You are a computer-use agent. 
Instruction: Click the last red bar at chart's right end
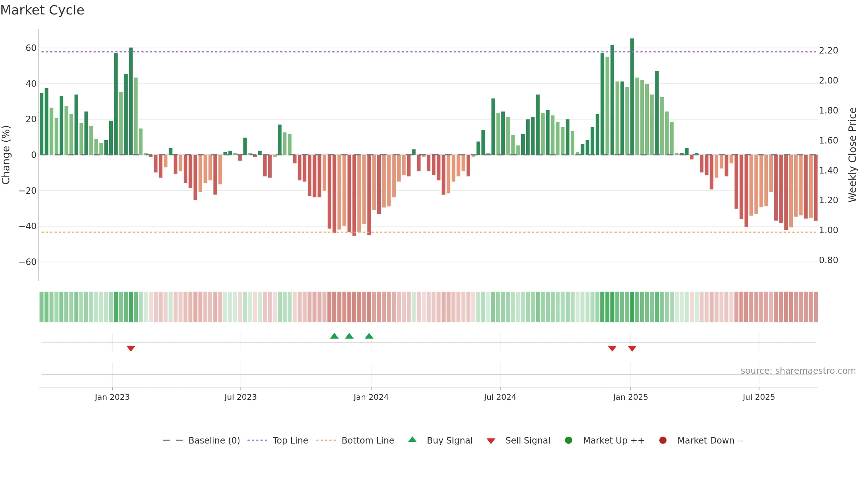(816, 188)
